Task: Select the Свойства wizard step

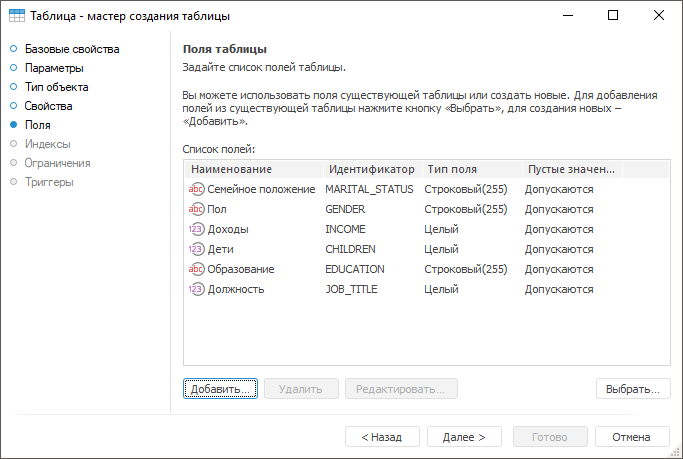Action: pyautogui.click(x=48, y=106)
